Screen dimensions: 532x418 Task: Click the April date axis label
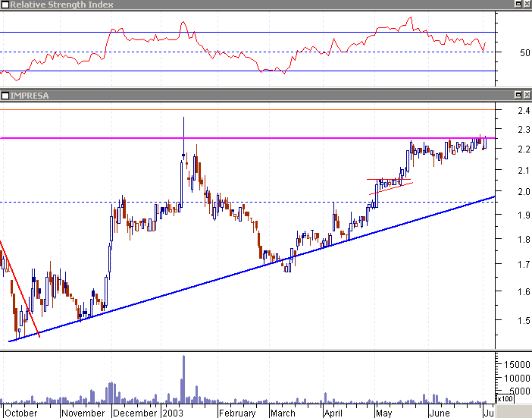[x=333, y=413]
